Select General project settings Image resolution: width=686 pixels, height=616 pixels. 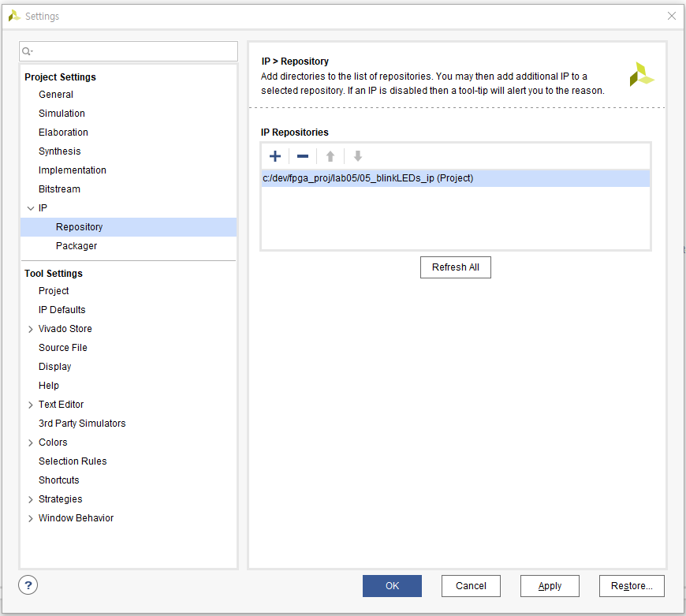point(55,95)
